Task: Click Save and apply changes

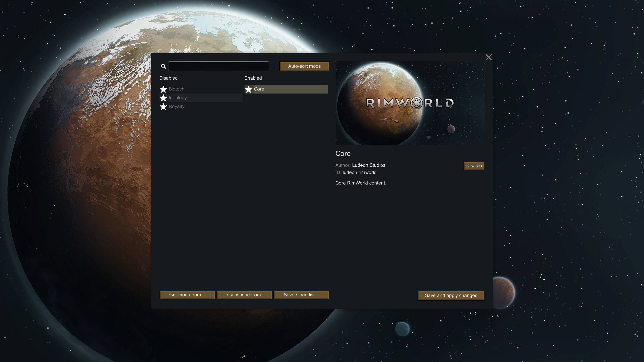Action: pyautogui.click(x=451, y=295)
